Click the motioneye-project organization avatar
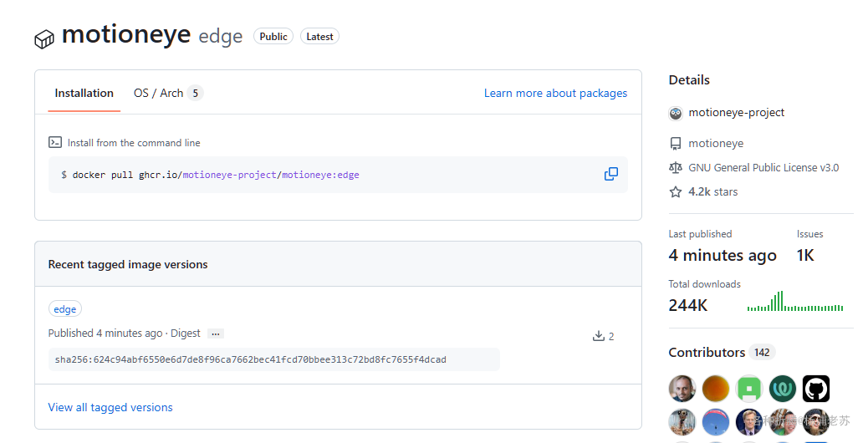The image size is (868, 443). point(676,114)
